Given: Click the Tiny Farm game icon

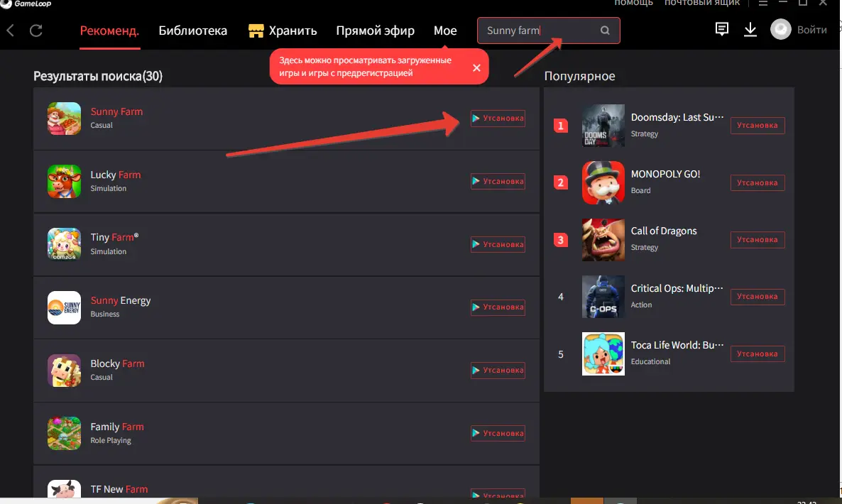Looking at the screenshot, I should pos(64,244).
